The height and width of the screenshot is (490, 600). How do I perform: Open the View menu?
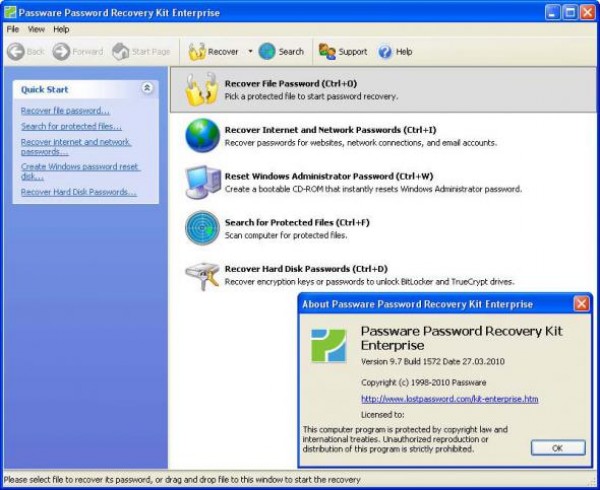pos(36,29)
